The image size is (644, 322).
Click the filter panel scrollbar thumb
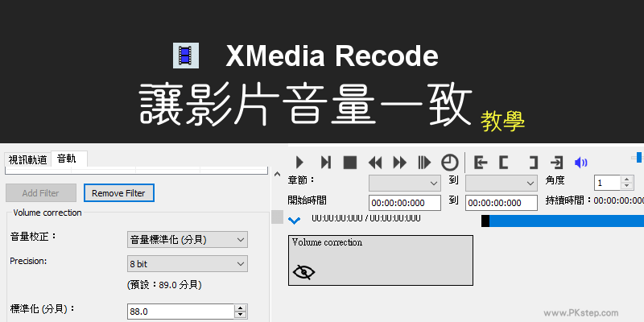point(277,217)
